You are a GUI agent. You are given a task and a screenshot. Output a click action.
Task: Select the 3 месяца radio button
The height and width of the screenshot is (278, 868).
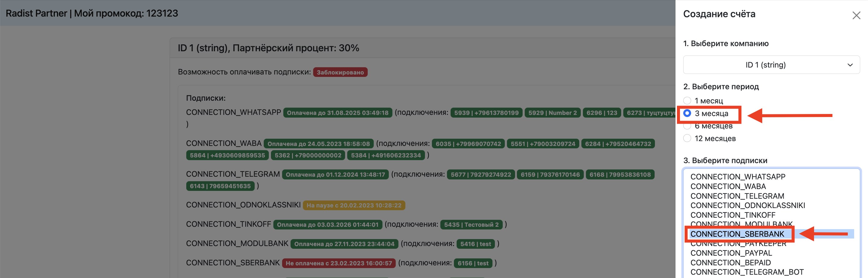tap(687, 114)
